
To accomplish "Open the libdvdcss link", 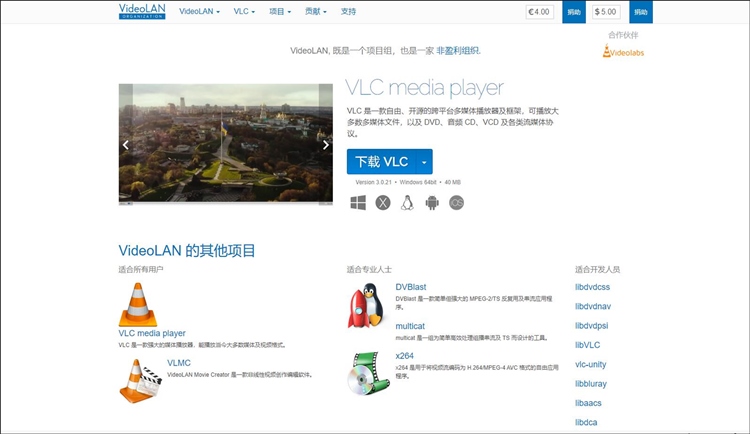I will (x=593, y=287).
